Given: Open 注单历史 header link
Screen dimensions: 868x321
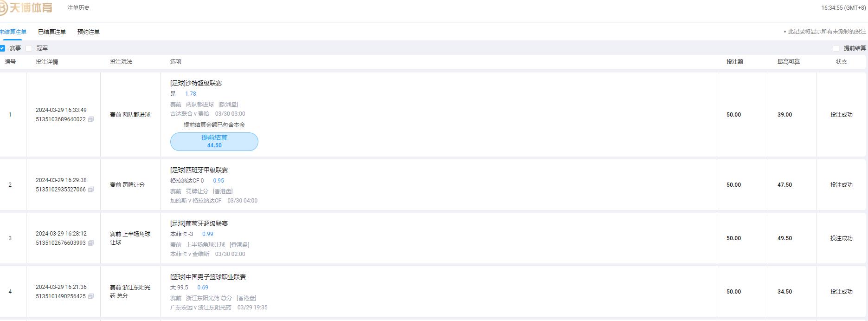Looking at the screenshot, I should click(78, 8).
